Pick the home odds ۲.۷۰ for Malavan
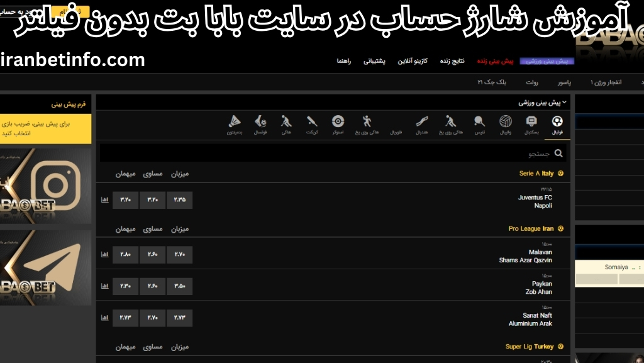The height and width of the screenshot is (363, 644). coord(179,254)
